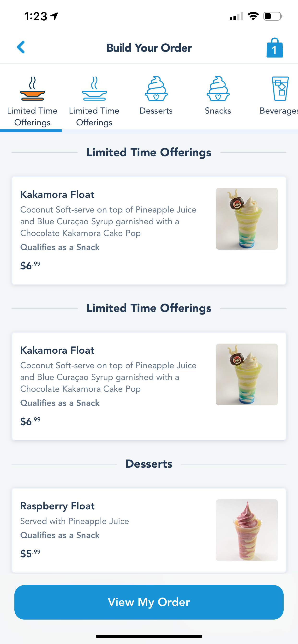
Task: Open the Beverages tab label
Action: (279, 111)
